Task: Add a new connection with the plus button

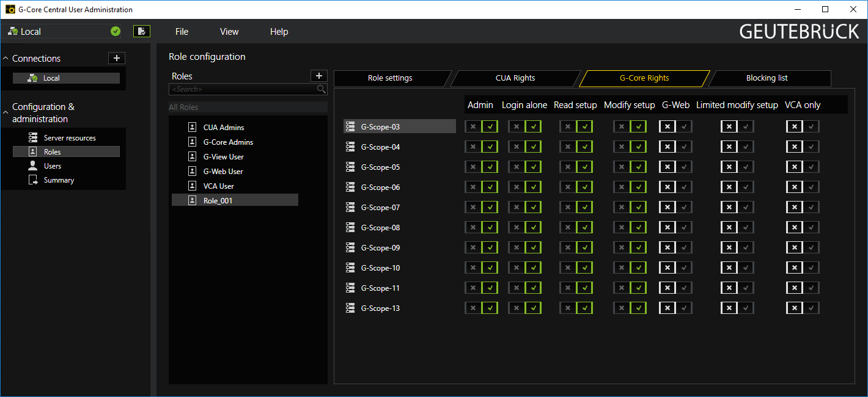Action: [117, 58]
